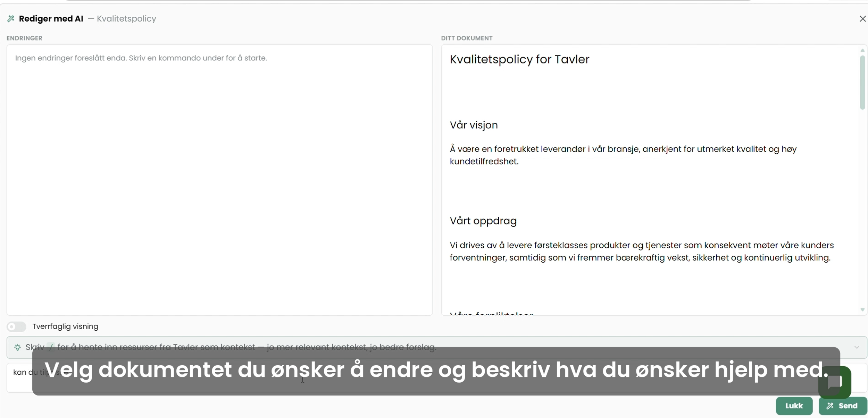Click the lightbulb tip icon

pos(17,347)
